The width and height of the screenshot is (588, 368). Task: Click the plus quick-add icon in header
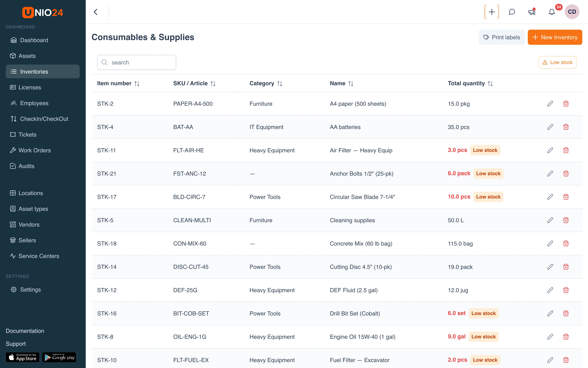coord(492,12)
